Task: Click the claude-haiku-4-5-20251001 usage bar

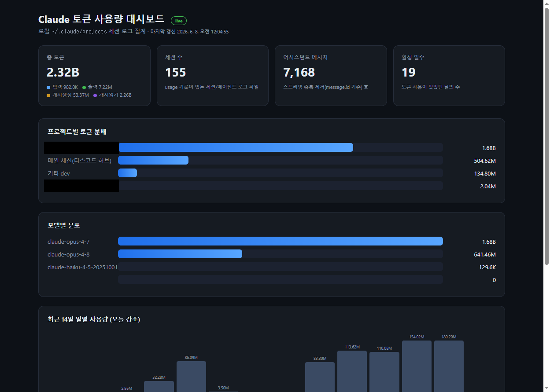Action: tap(281, 267)
